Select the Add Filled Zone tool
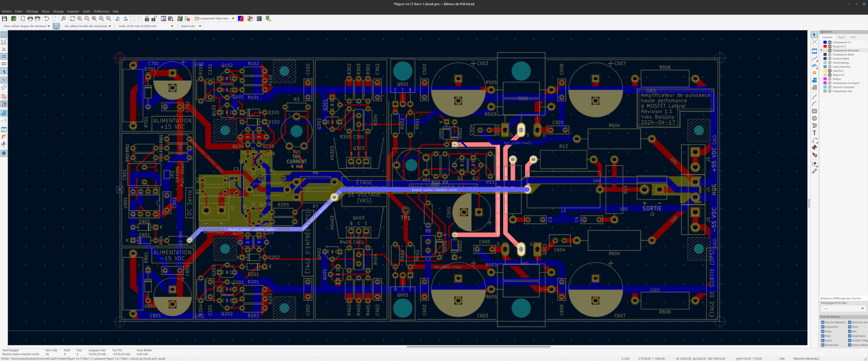Image resolution: width=868 pixels, height=361 pixels. point(814,80)
